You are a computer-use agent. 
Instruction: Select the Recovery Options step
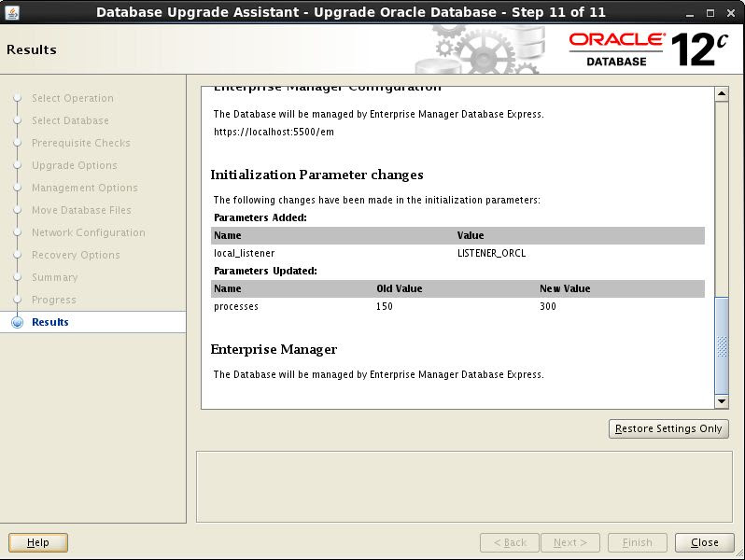(x=76, y=255)
